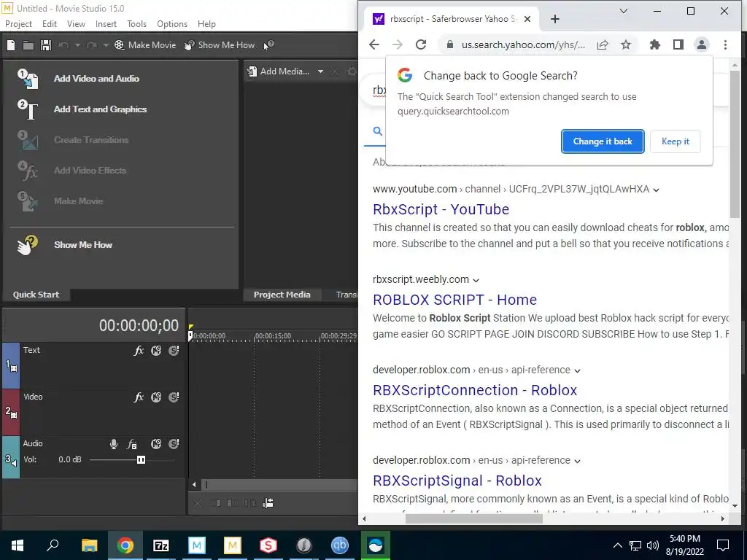The image size is (747, 560).
Task: Open the Chrome profile avatar
Action: point(702,44)
